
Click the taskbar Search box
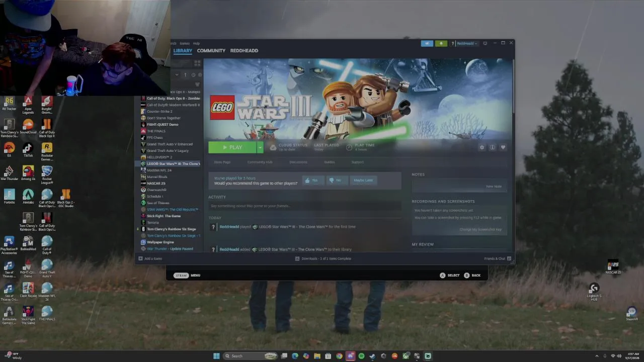click(x=251, y=356)
